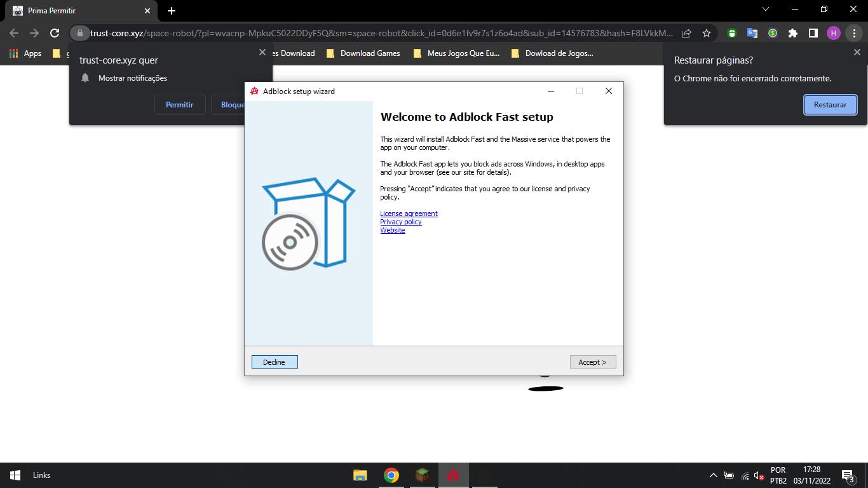This screenshot has height=488, width=868.
Task: Expand the tab search chevron
Action: coord(765,10)
